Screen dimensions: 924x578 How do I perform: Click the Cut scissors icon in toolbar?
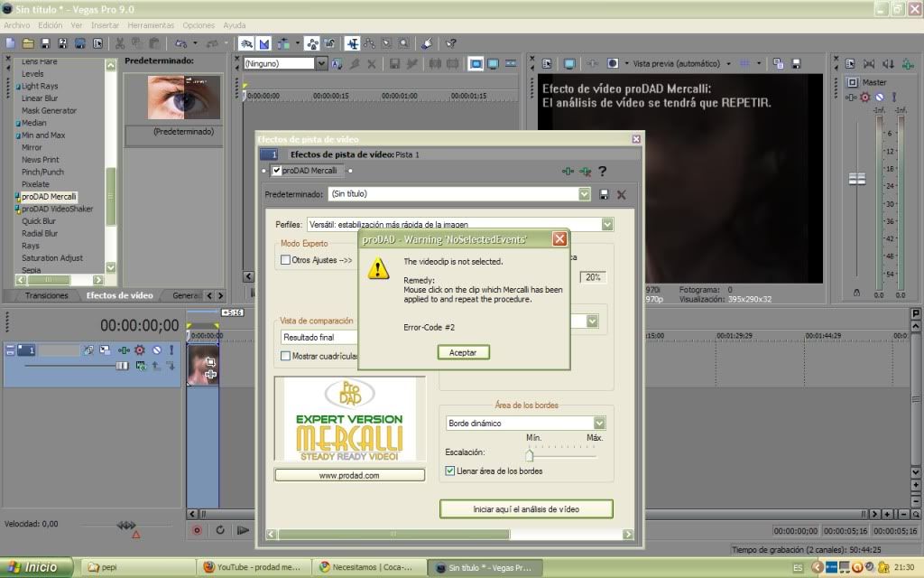point(120,43)
